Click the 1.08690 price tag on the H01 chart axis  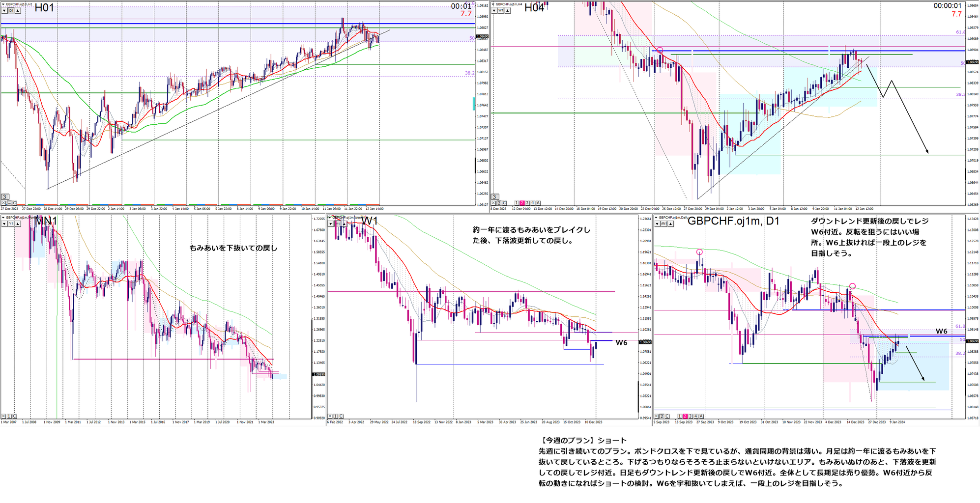(x=482, y=36)
